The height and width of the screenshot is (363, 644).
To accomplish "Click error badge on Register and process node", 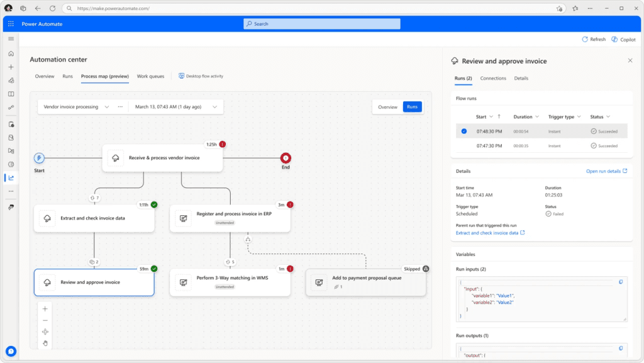I will coord(290,204).
